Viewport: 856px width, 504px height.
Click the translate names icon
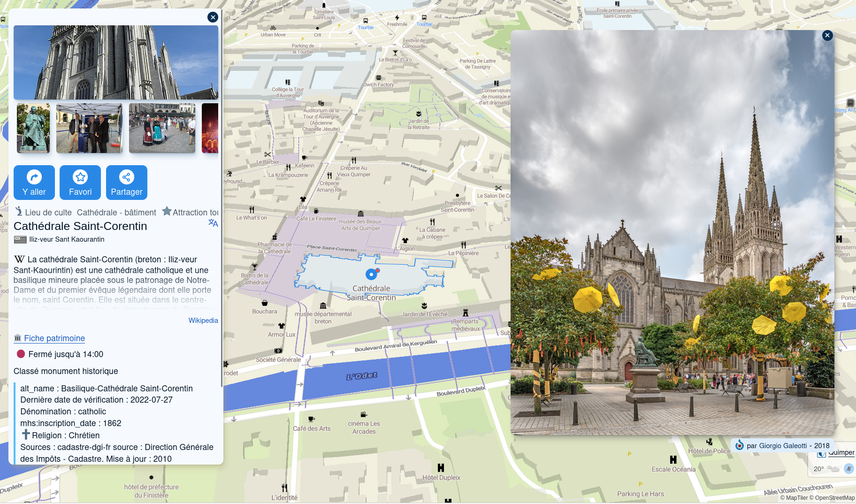pos(213,223)
